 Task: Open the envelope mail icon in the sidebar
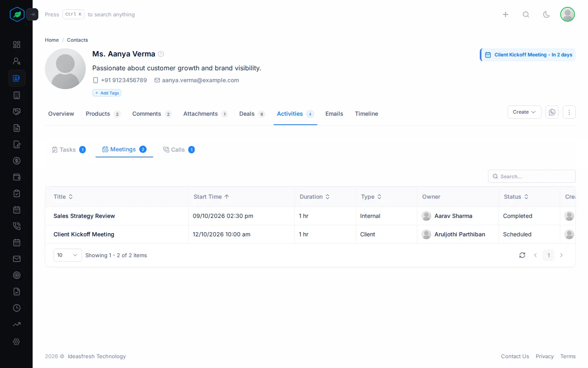(17, 259)
